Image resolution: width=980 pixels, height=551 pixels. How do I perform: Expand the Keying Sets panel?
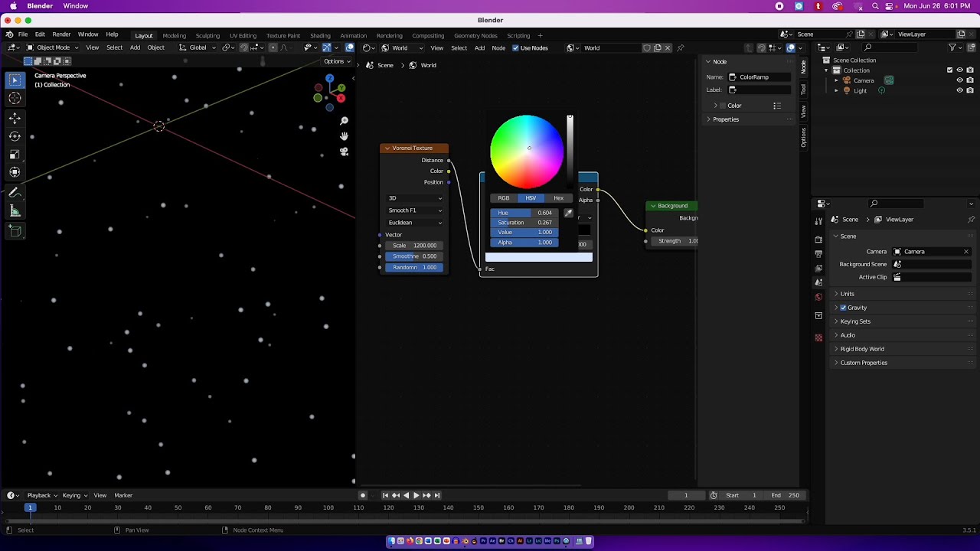[x=854, y=321]
